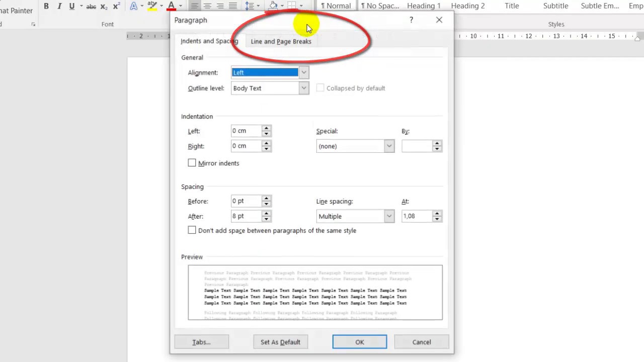Viewport: 644px width, 362px height.
Task: Increase the Left indentation value
Action: click(267, 128)
